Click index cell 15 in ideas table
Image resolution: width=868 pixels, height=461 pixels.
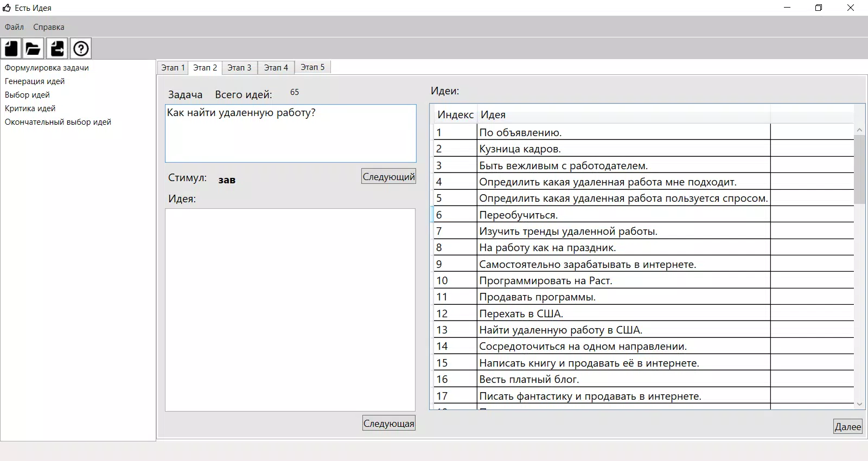point(455,362)
